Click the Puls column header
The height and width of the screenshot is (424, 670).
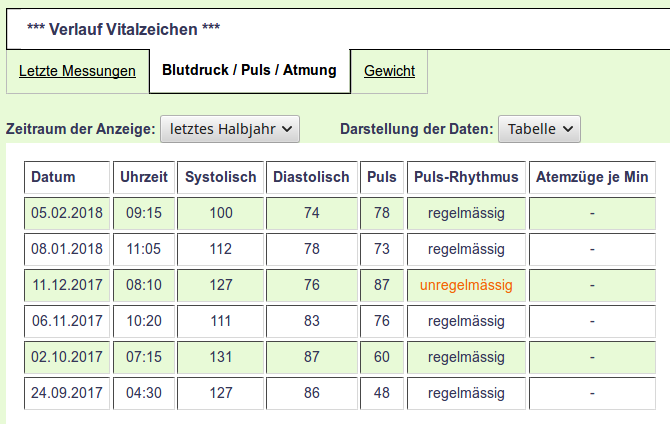pyautogui.click(x=382, y=177)
